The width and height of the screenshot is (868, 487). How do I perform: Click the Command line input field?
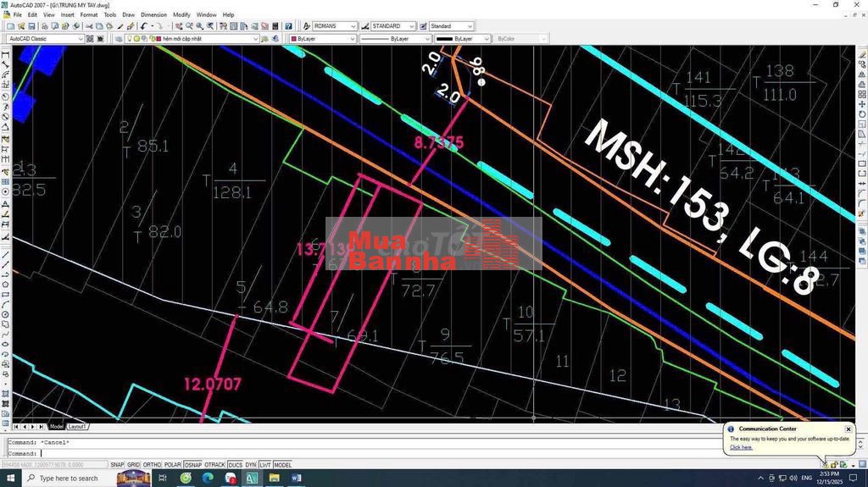pos(339,453)
